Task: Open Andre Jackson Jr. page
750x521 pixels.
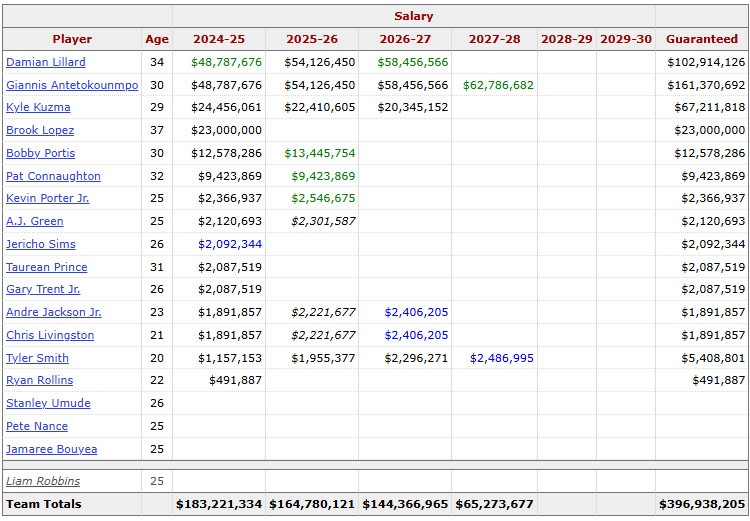Action: 53,312
